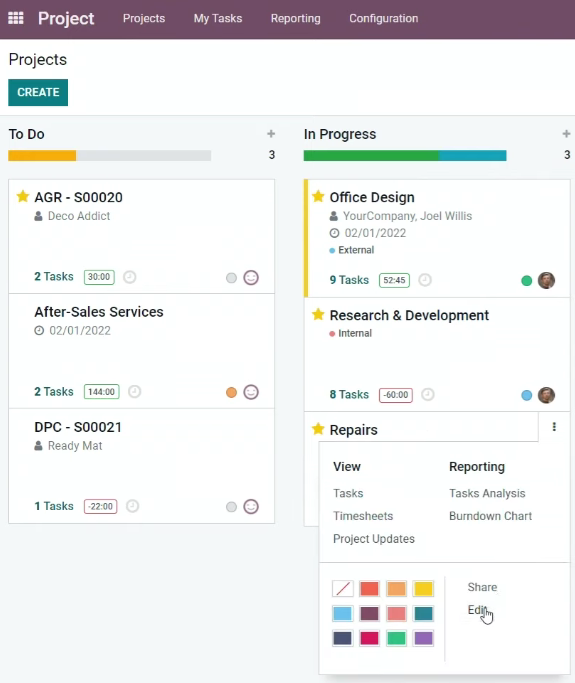
Task: Open Joel Willis avatar on Research & Development
Action: pyautogui.click(x=546, y=395)
